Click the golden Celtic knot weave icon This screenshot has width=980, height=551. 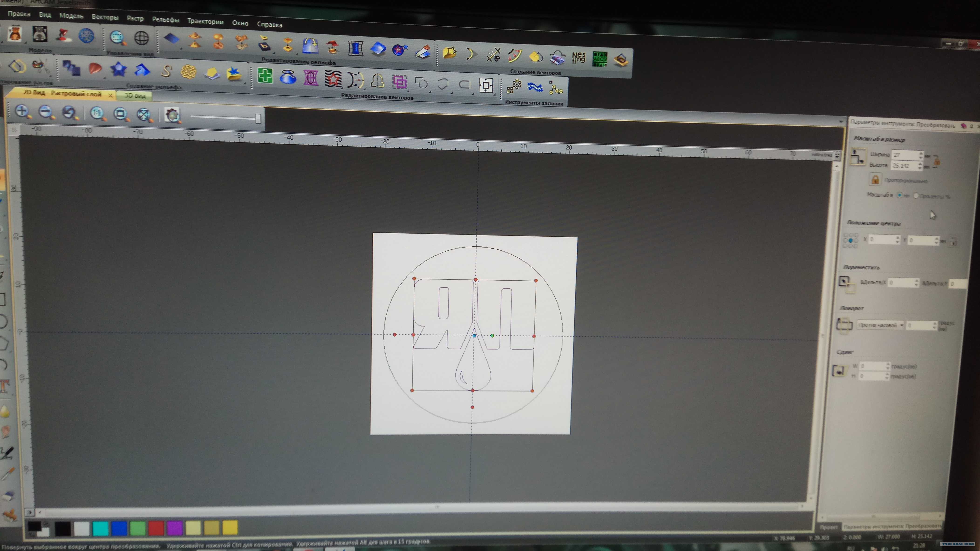coord(188,72)
